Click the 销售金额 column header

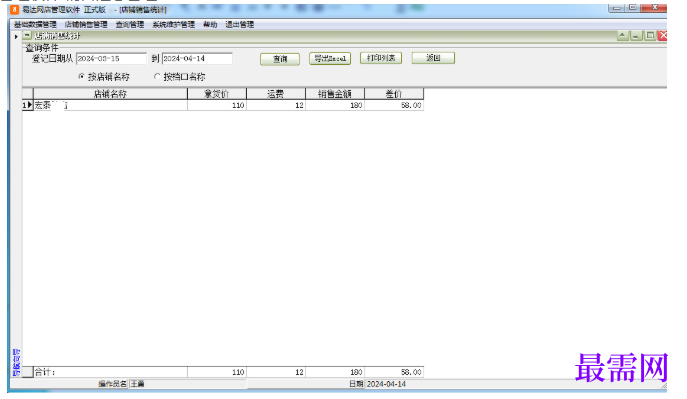[335, 94]
